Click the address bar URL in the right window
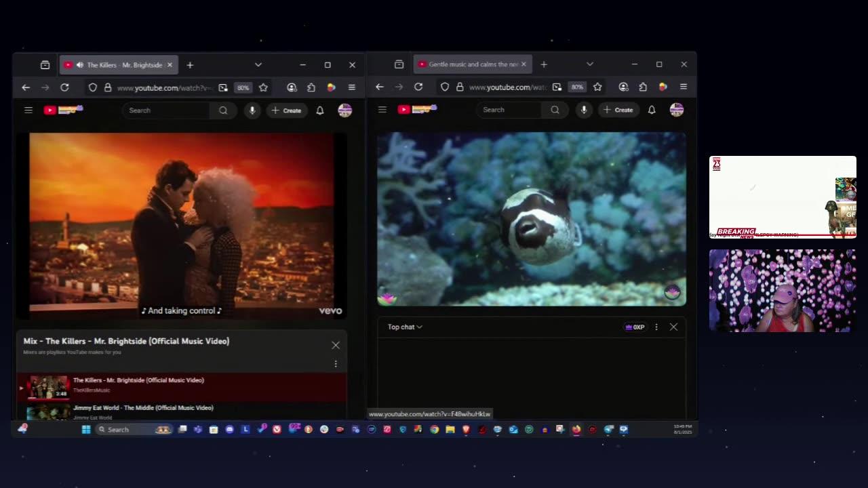This screenshot has width=868, height=488. pos(507,87)
